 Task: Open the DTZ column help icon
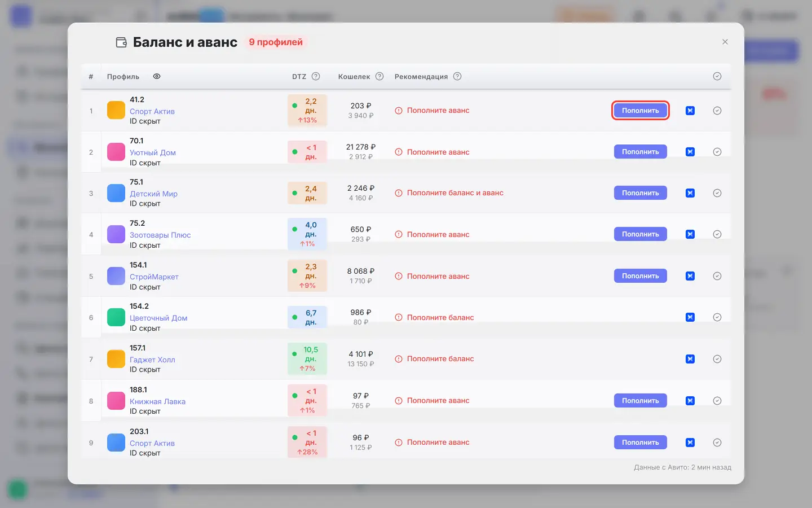(x=316, y=76)
